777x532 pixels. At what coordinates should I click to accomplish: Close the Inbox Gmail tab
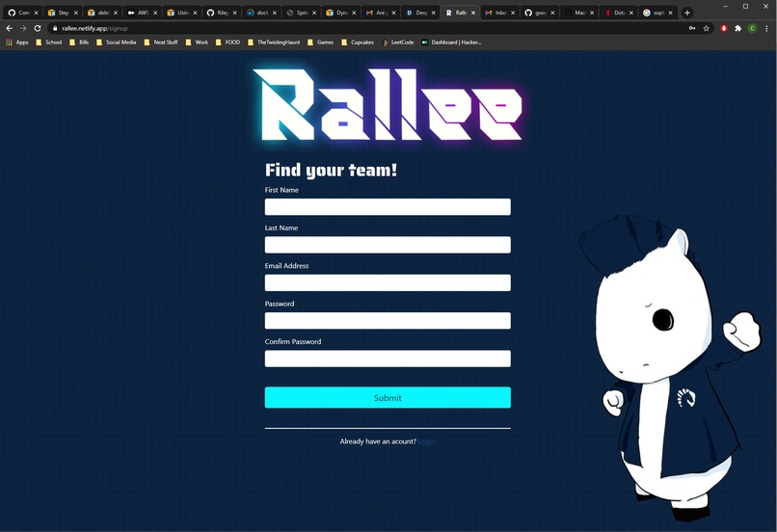point(513,13)
